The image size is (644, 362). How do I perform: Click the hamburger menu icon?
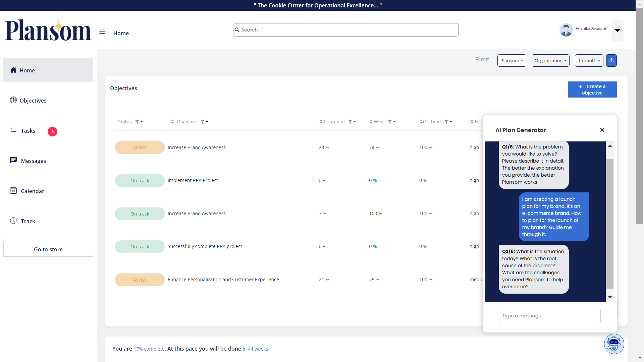102,32
